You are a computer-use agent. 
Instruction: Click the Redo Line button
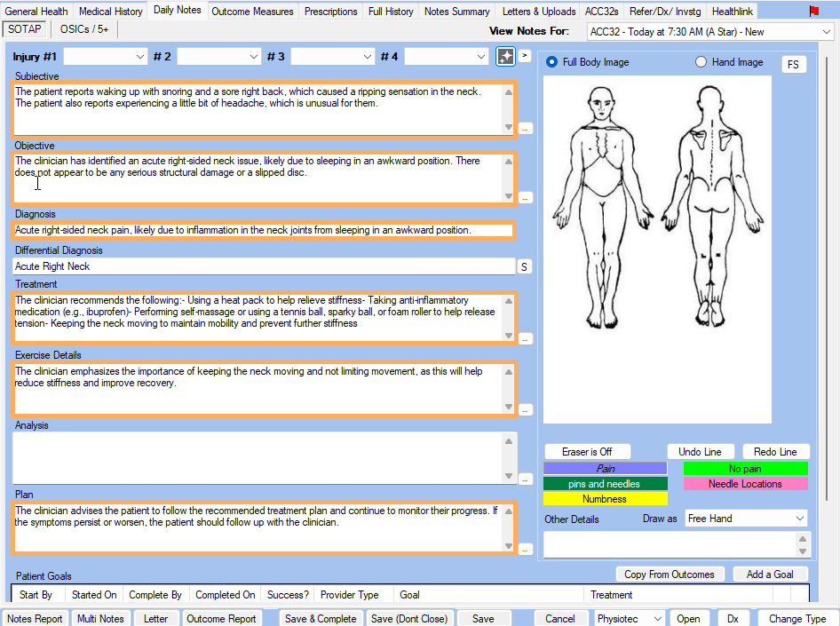click(x=775, y=451)
